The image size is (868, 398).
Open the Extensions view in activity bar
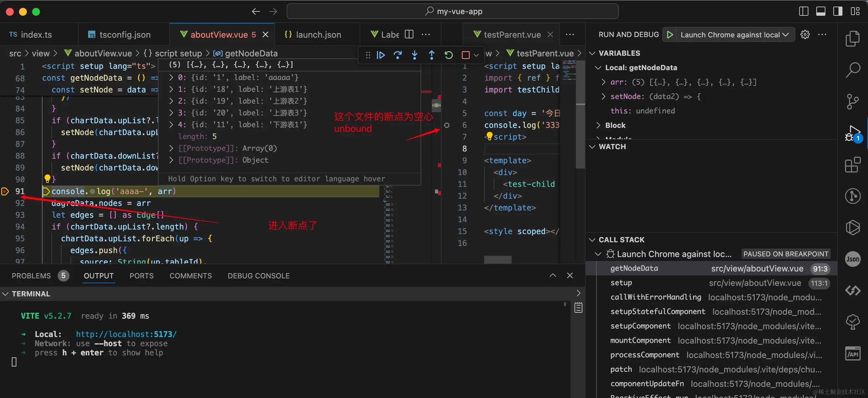click(853, 165)
